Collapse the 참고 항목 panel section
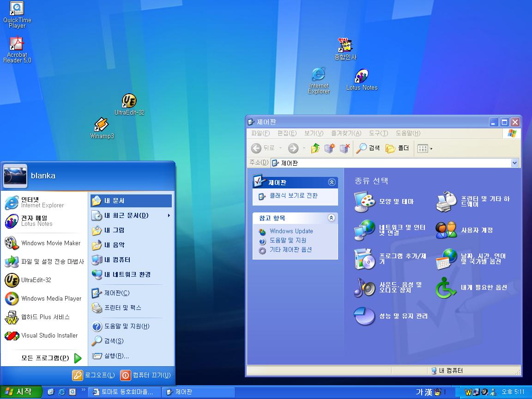532x399 pixels. (332, 218)
